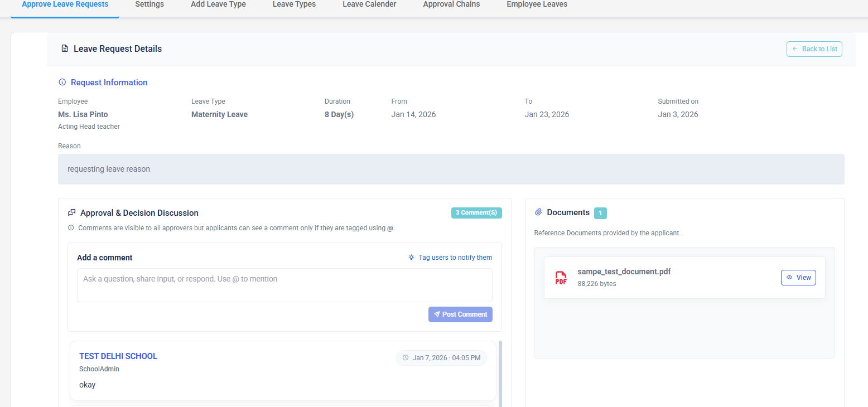Click the paperclip icon beside Documents

coord(538,212)
